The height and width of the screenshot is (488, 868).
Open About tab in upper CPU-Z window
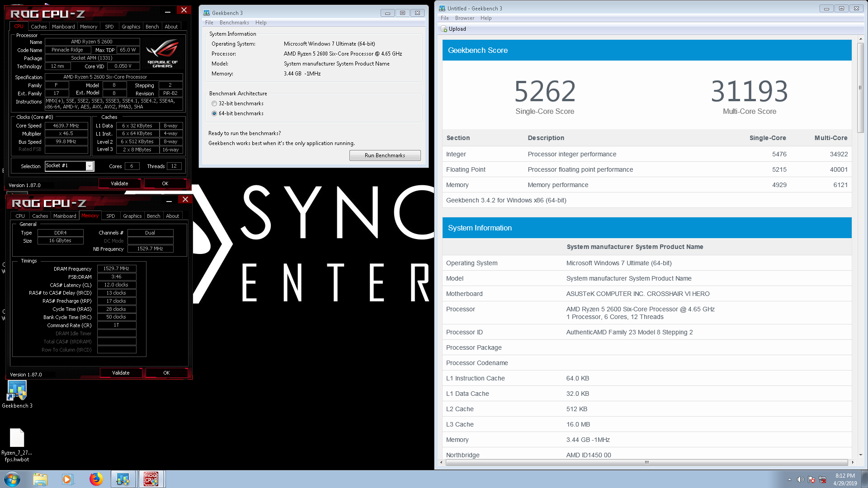(x=171, y=27)
